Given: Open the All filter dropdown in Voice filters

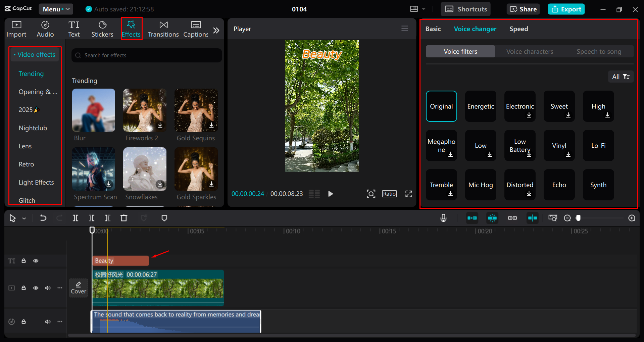Looking at the screenshot, I should coord(620,77).
